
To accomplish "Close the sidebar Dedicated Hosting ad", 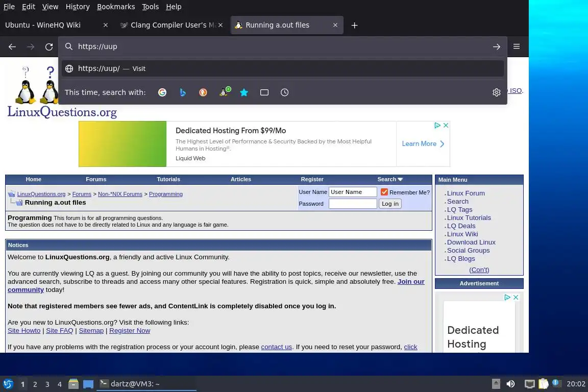I will pyautogui.click(x=516, y=297).
